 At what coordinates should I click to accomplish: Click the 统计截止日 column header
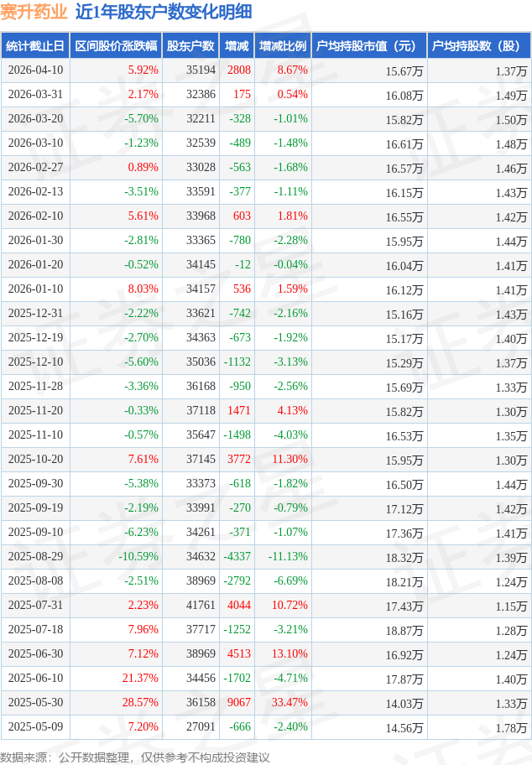[x=35, y=46]
